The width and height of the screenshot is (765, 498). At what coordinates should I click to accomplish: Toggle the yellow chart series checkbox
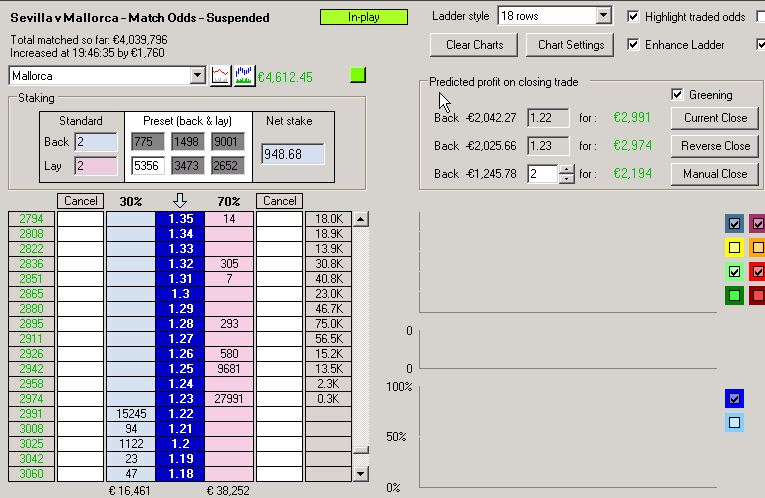pyautogui.click(x=735, y=247)
